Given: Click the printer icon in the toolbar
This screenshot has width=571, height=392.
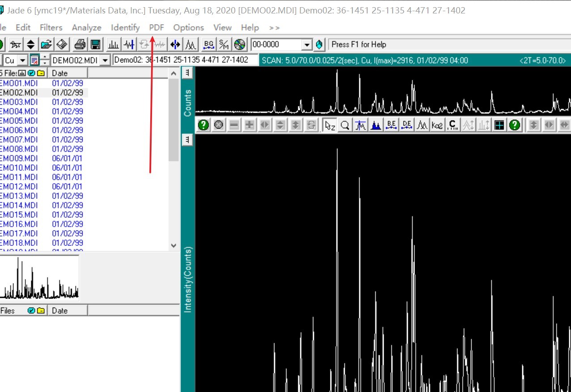Looking at the screenshot, I should [80, 44].
